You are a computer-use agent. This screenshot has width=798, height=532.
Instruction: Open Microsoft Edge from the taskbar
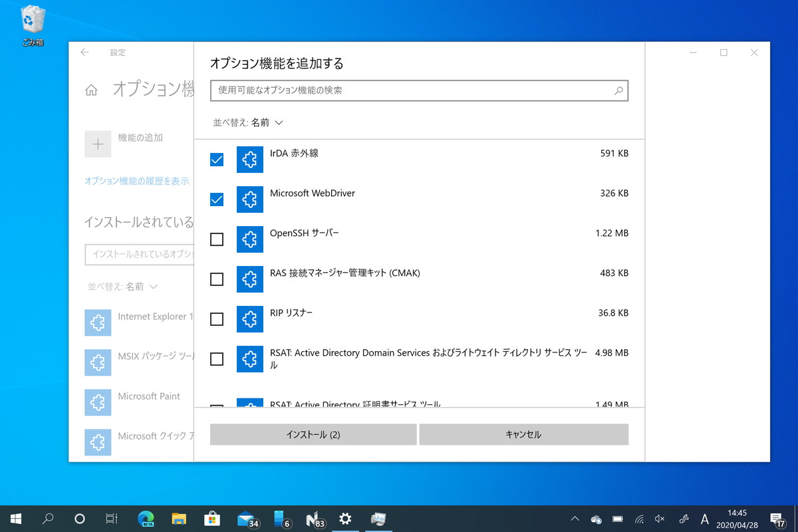pos(146,519)
